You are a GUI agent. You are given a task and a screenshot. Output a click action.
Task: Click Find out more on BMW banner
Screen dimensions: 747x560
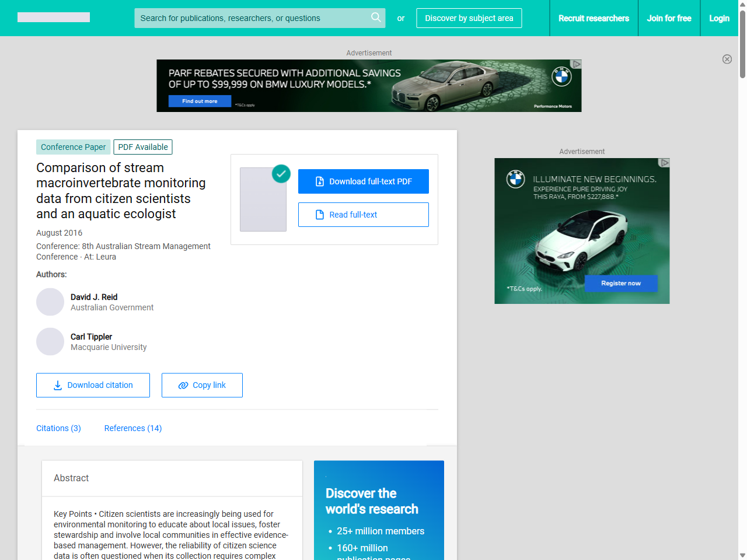200,101
